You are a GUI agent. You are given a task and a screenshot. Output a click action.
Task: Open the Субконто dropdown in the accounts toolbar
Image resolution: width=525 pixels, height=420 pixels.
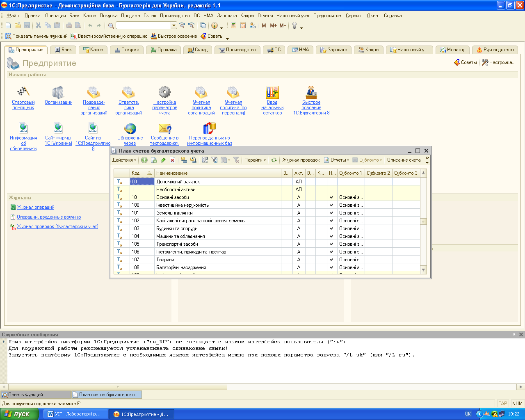[x=367, y=160]
